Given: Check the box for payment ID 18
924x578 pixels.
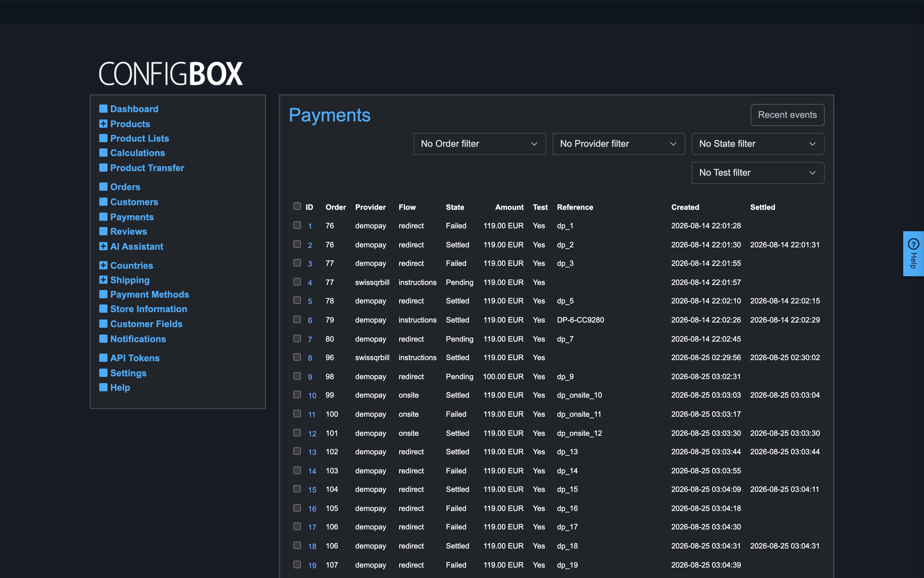Looking at the screenshot, I should [x=297, y=545].
